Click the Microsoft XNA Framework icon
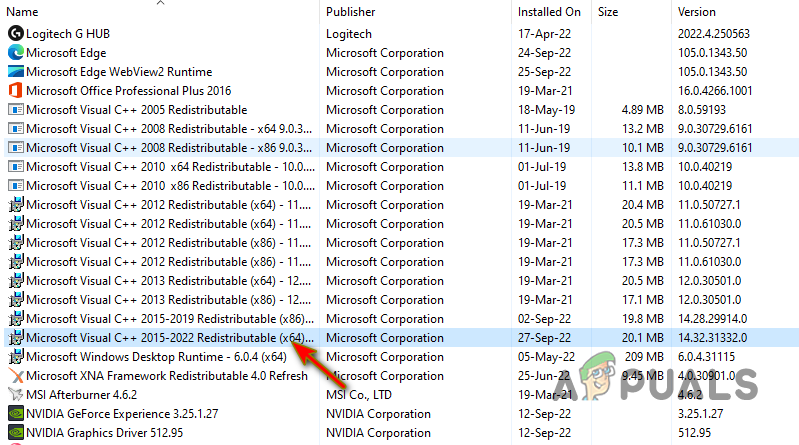 coord(16,376)
